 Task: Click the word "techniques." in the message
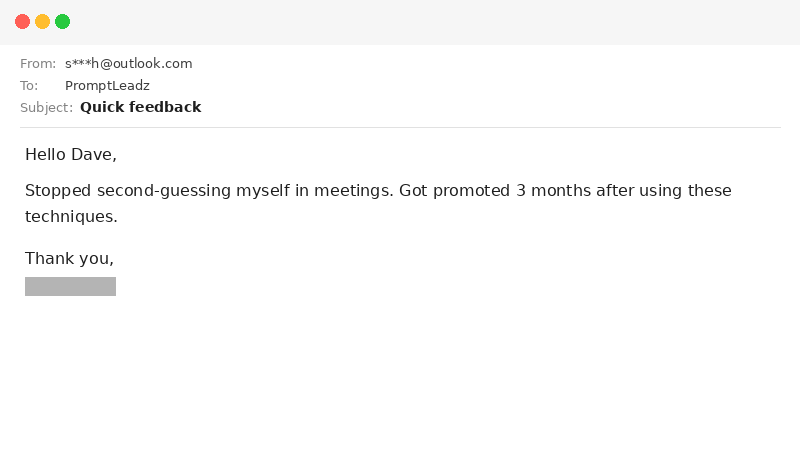[71, 216]
